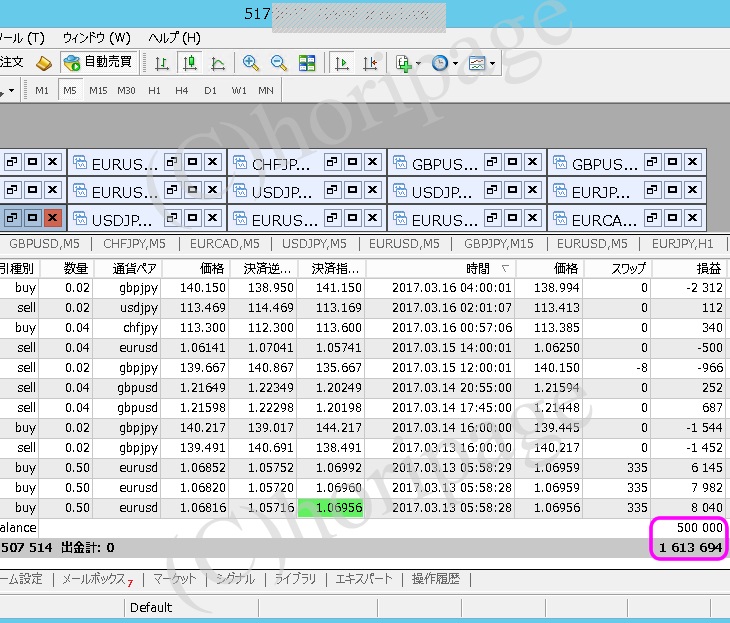Open the ライブラリ terminal tab
Viewport: 730px width, 623px height.
[295, 579]
